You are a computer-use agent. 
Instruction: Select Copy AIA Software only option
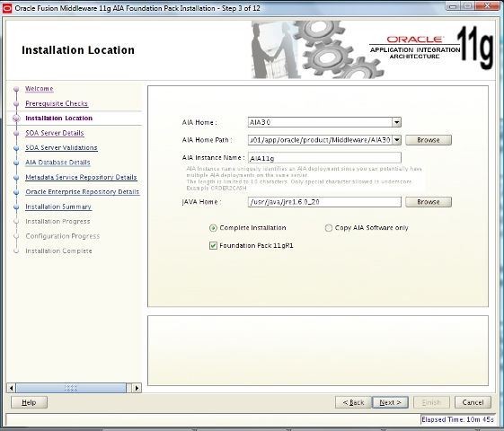[x=328, y=228]
